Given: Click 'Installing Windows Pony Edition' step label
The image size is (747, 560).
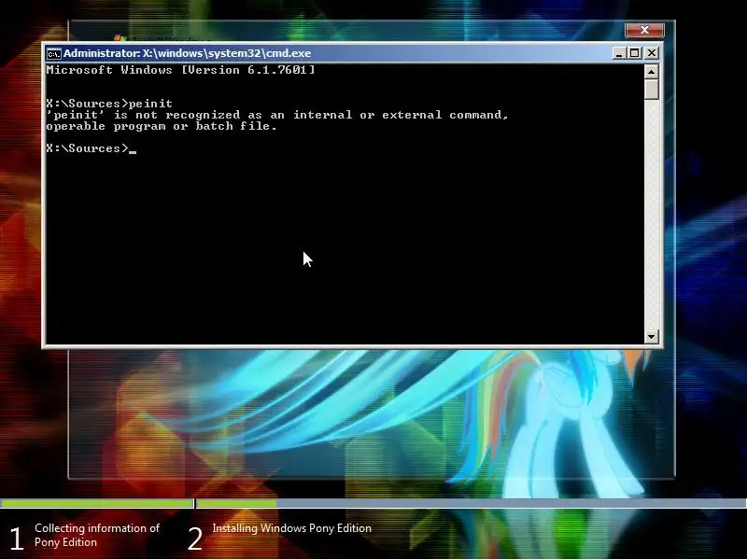Looking at the screenshot, I should point(291,528).
